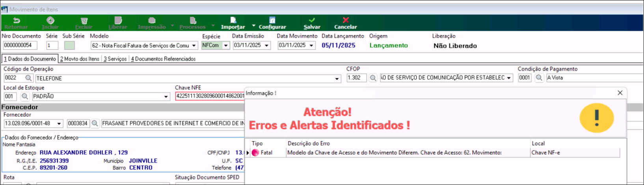This screenshot has width=644, height=185.
Task: Click the Fornecedor code 0003834 field
Action: [78, 123]
